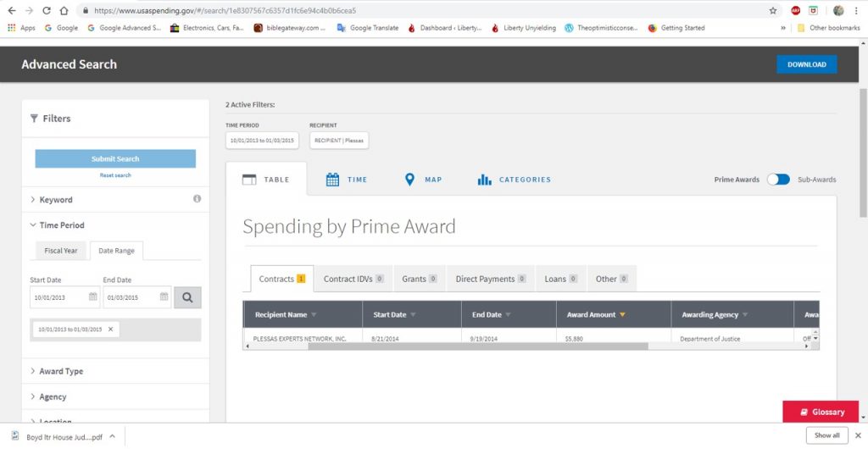Viewport: 868px width, 449px height.
Task: Switch to the CATEGORIES visualization tab
Action: tap(515, 180)
